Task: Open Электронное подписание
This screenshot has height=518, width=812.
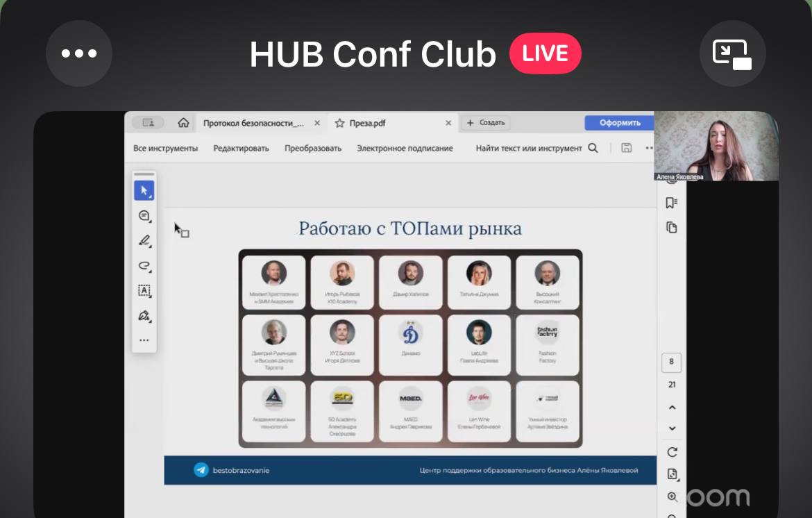Action: click(x=405, y=148)
